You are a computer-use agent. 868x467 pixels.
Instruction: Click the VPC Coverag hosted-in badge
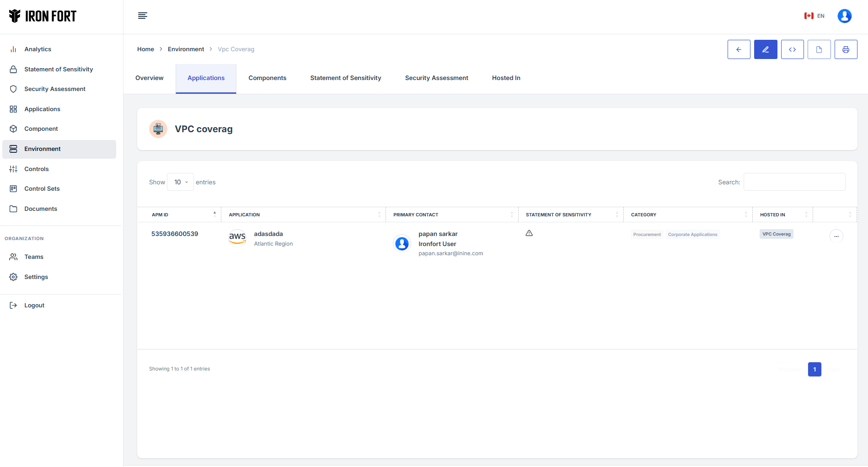click(x=776, y=234)
